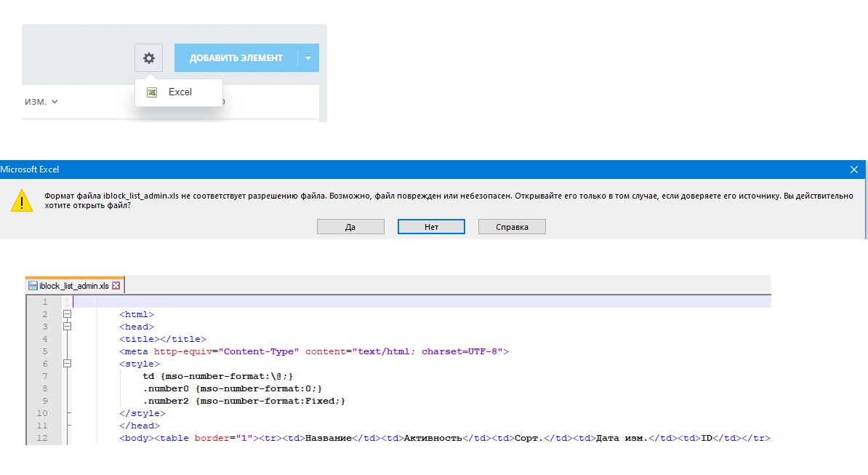The height and width of the screenshot is (475, 868).
Task: Click line number 5 in the gutter
Action: click(x=45, y=351)
